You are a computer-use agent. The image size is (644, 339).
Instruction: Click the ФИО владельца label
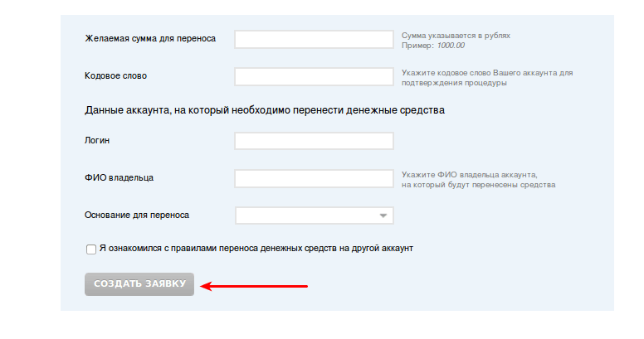120,177
